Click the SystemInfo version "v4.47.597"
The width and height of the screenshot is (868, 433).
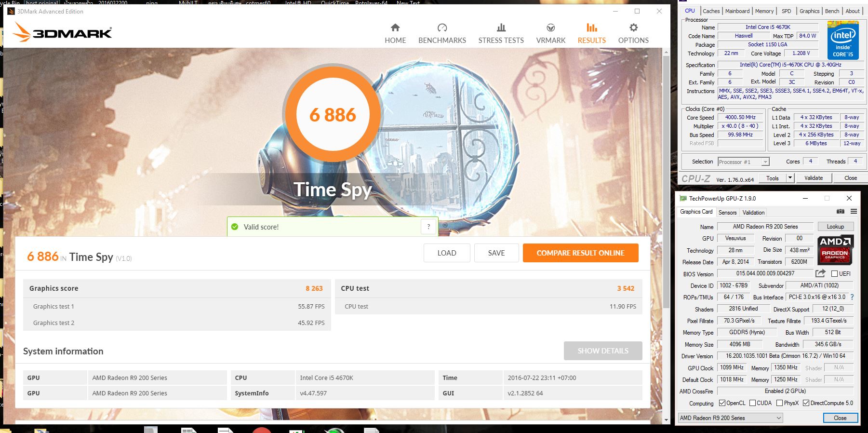pos(313,393)
